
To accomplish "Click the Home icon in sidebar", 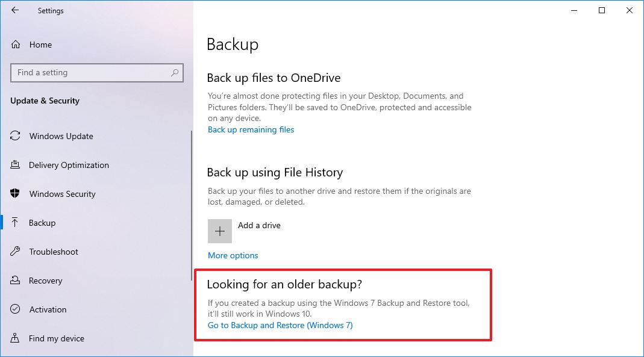I will [16, 45].
